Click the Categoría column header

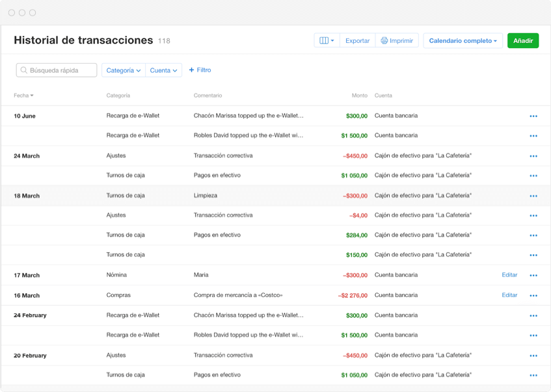(x=118, y=96)
